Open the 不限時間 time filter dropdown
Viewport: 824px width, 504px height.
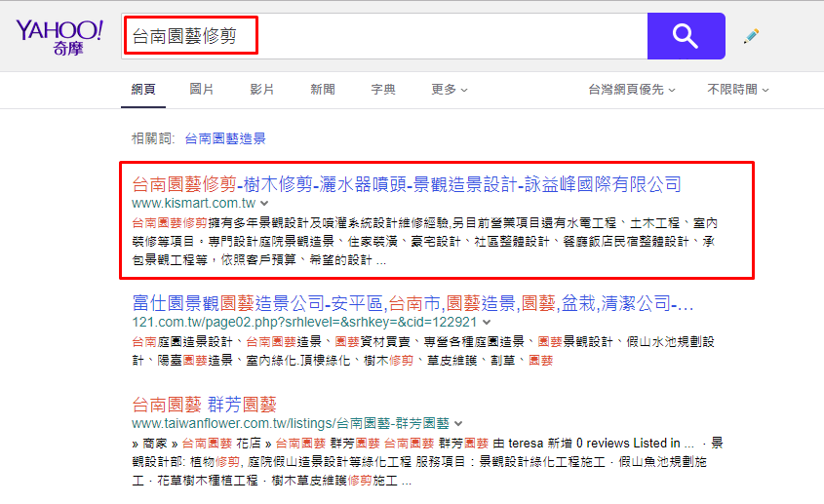point(738,90)
